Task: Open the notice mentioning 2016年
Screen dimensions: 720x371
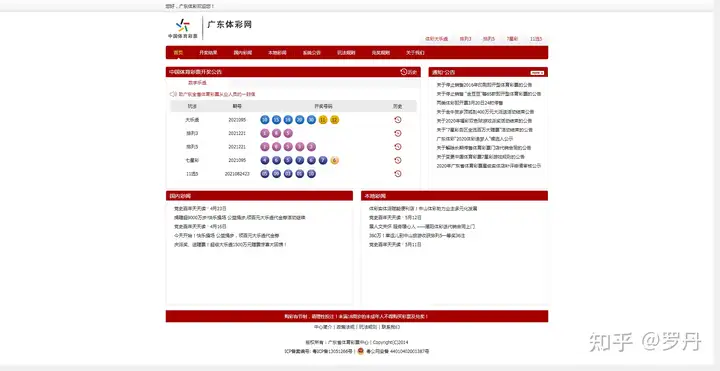Action: pyautogui.click(x=484, y=85)
